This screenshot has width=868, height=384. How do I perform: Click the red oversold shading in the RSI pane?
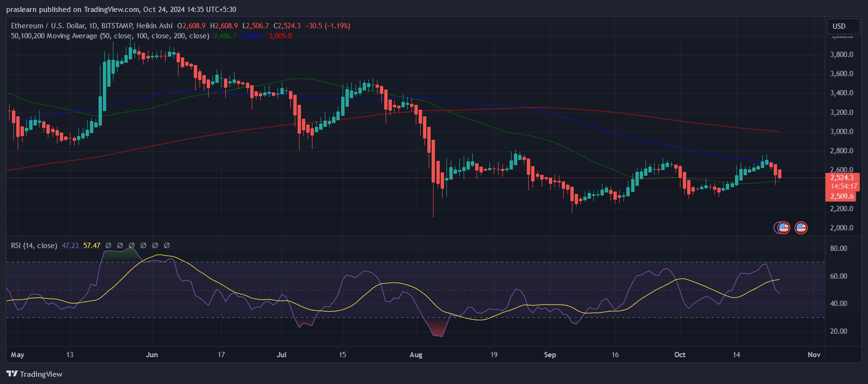(x=437, y=328)
